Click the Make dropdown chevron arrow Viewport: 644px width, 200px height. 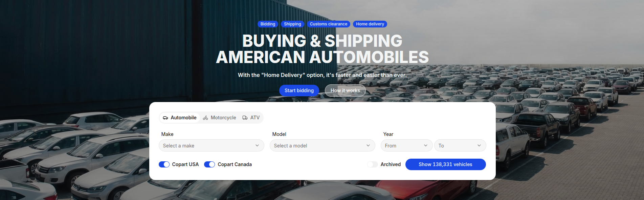257,145
